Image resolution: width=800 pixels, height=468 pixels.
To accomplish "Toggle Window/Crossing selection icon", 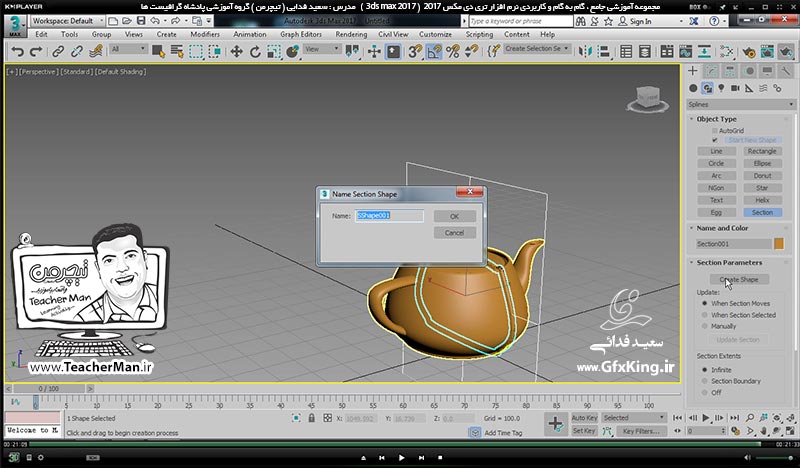I will click(215, 52).
